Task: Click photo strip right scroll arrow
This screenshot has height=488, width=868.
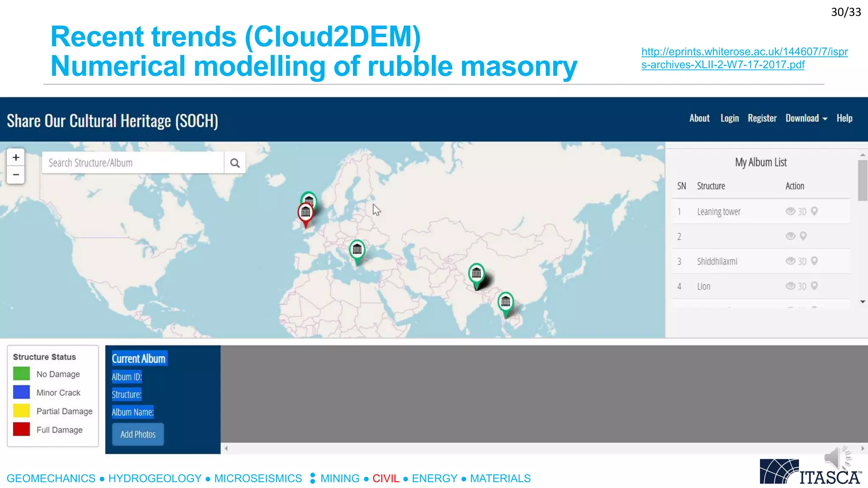Action: point(862,448)
